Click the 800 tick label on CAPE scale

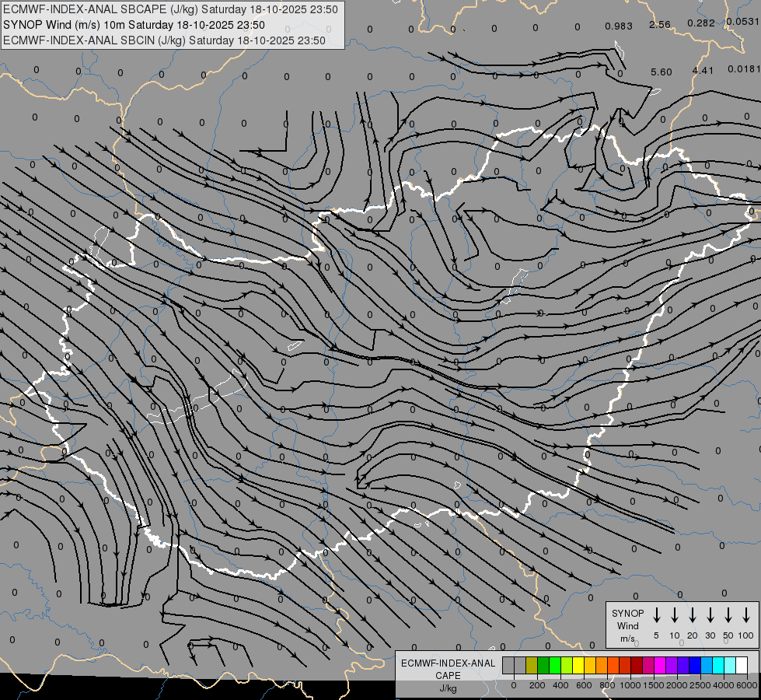(607, 685)
